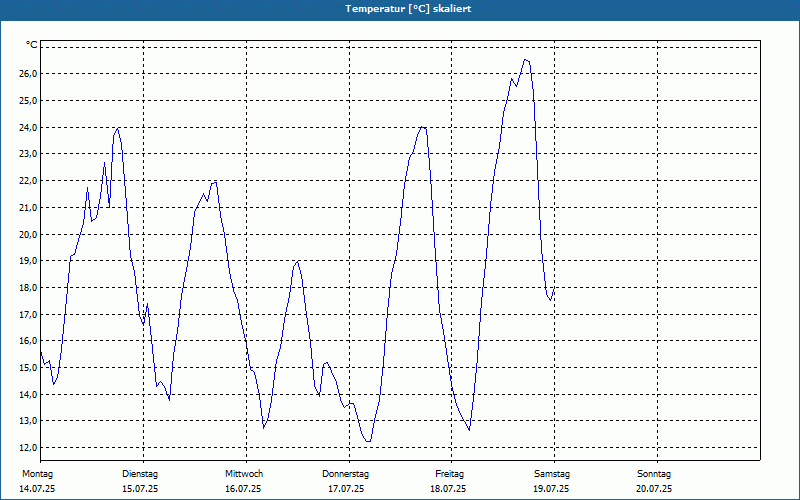The image size is (800, 500).
Task: Click the 15,0 y-axis label
Action: click(29, 368)
